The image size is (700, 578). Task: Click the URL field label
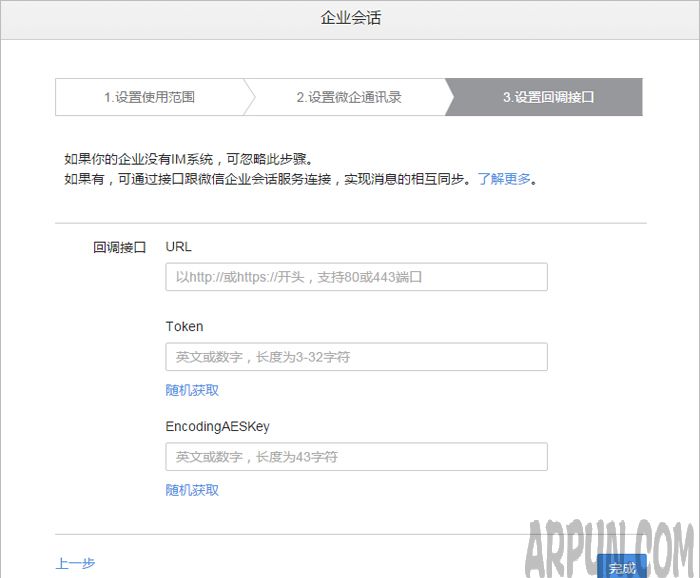tap(179, 246)
